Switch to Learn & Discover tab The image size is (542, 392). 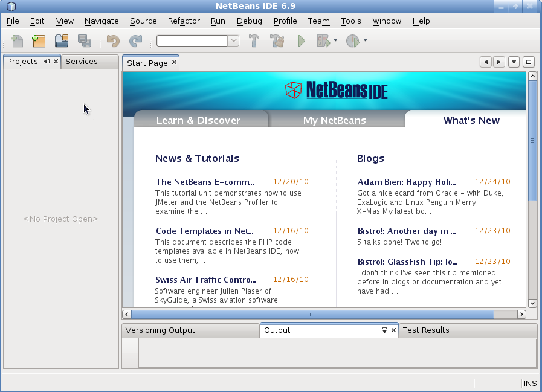[198, 120]
